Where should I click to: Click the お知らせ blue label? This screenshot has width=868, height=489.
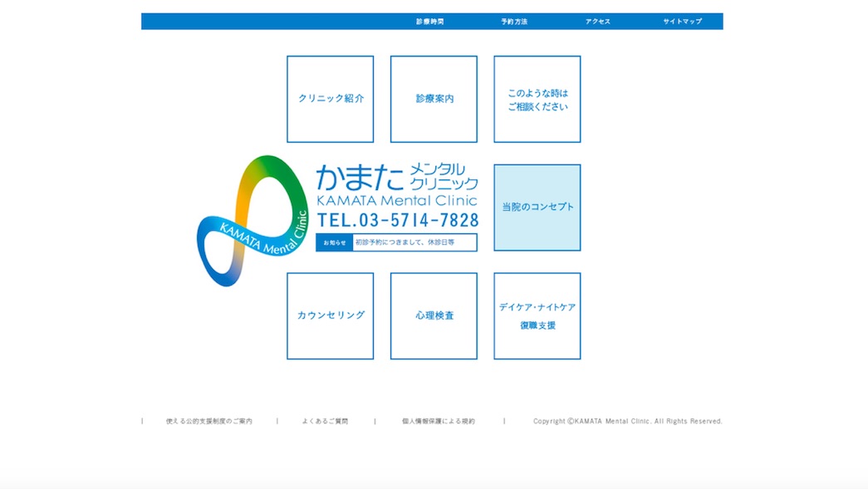pos(335,242)
